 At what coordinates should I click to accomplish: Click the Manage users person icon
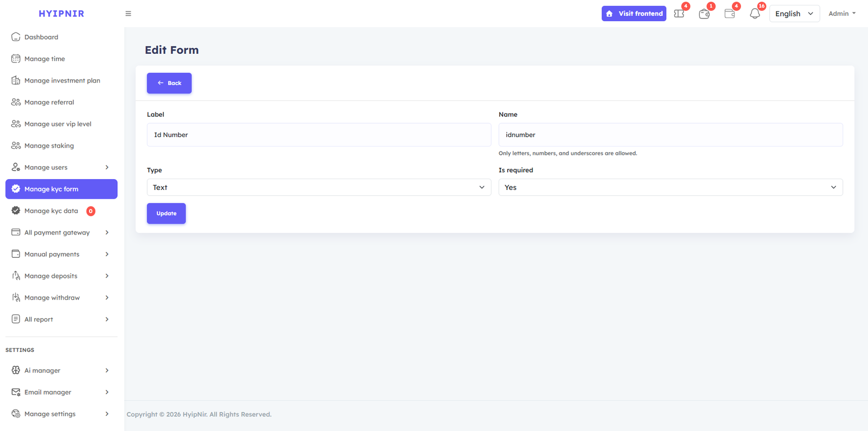16,167
